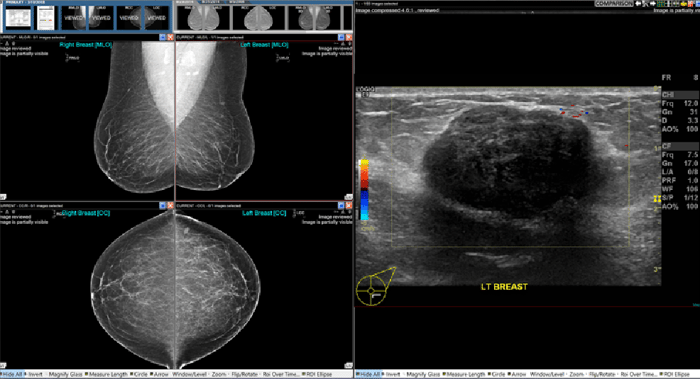Open the CC pair thumbnail in prior studies strip
Viewport: 700px width, 379px height.
258,18
